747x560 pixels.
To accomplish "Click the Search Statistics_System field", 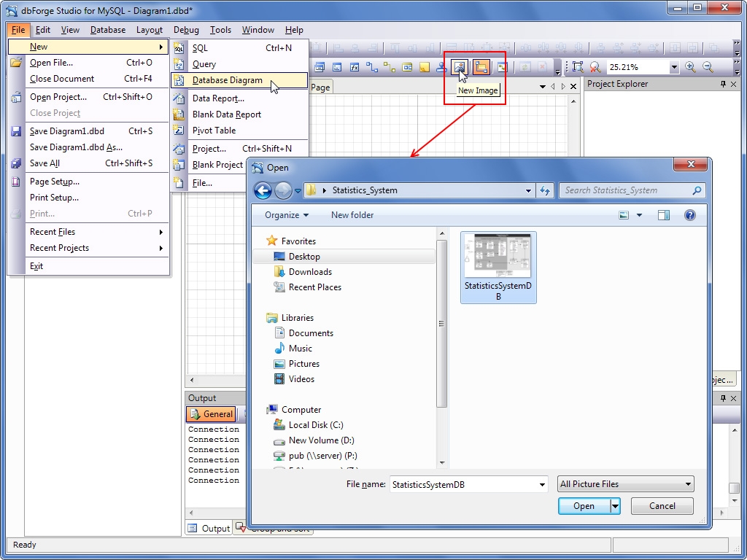I will tap(632, 190).
